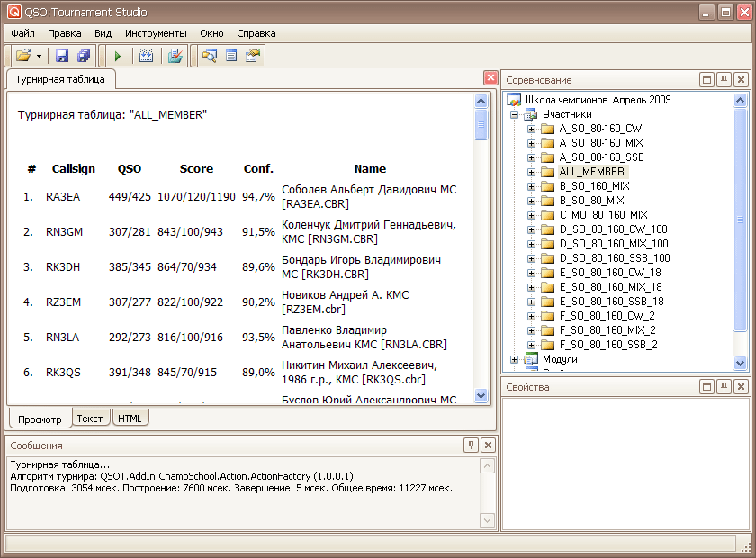The height and width of the screenshot is (558, 756).
Task: Toggle pin on the Свойства panel
Action: coord(724,387)
